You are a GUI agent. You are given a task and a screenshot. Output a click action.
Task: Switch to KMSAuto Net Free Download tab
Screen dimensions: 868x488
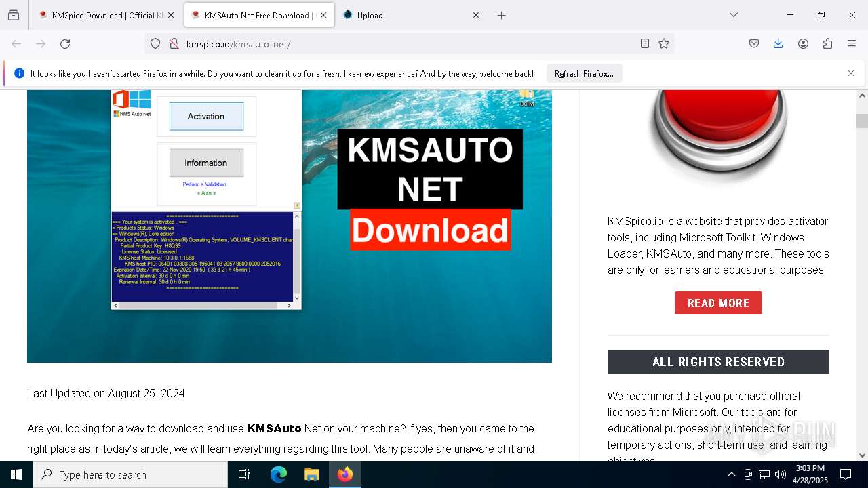tap(259, 15)
